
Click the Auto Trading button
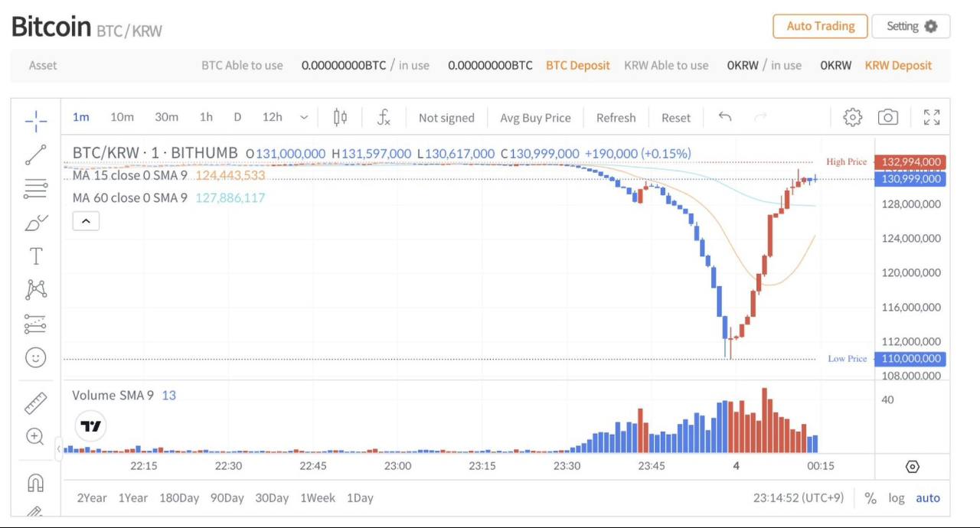[820, 26]
